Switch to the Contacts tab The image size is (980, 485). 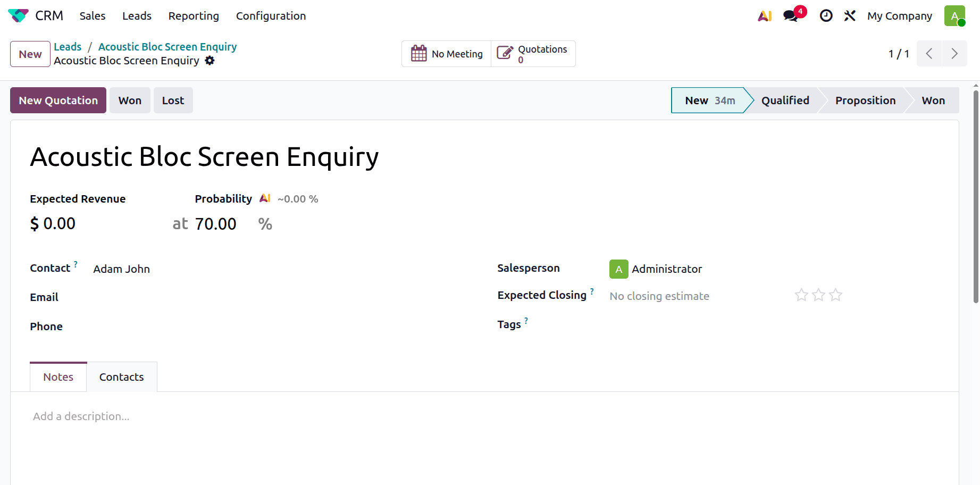click(x=121, y=377)
